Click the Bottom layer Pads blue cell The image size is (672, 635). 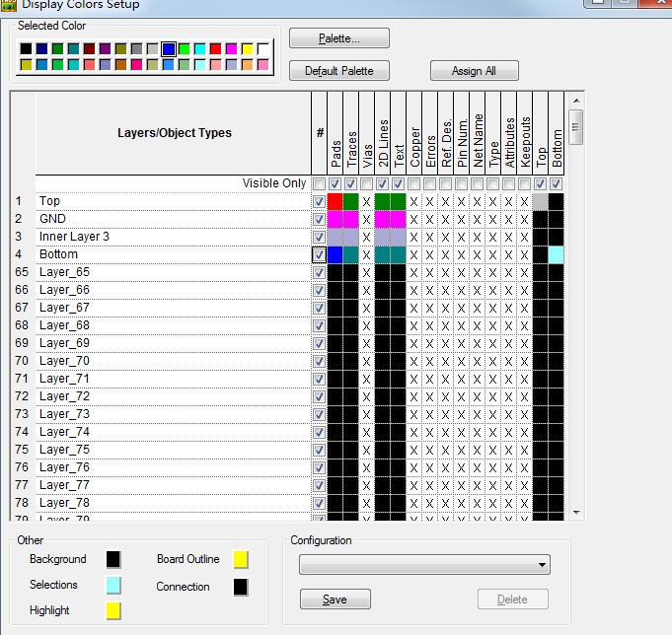335,254
